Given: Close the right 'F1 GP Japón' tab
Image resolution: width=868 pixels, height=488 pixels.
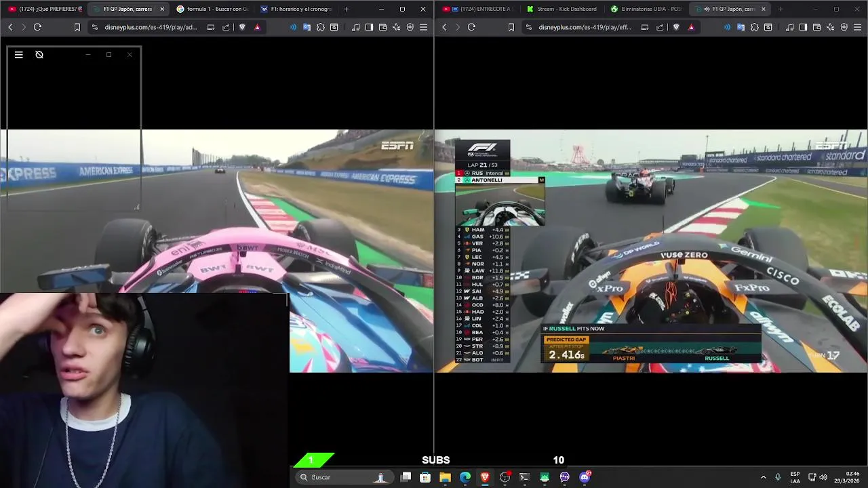Looking at the screenshot, I should pos(764,9).
